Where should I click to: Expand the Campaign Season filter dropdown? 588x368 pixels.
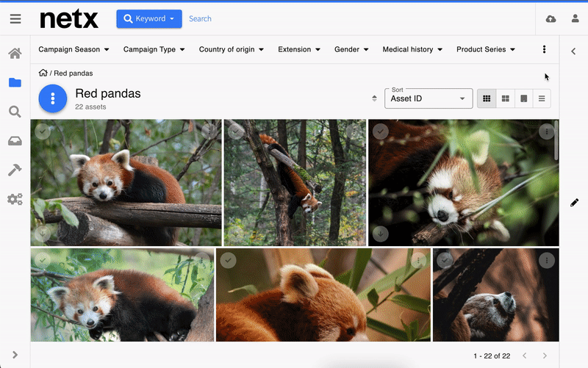coord(73,49)
